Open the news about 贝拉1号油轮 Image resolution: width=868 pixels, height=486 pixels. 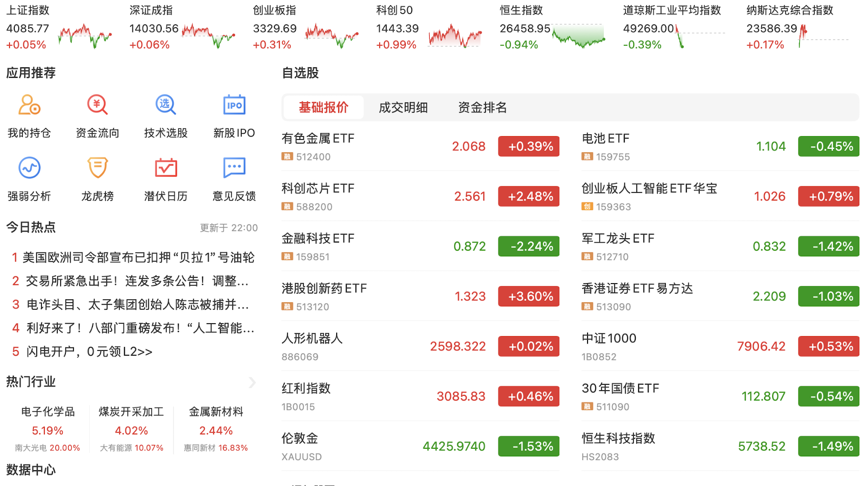coord(138,258)
